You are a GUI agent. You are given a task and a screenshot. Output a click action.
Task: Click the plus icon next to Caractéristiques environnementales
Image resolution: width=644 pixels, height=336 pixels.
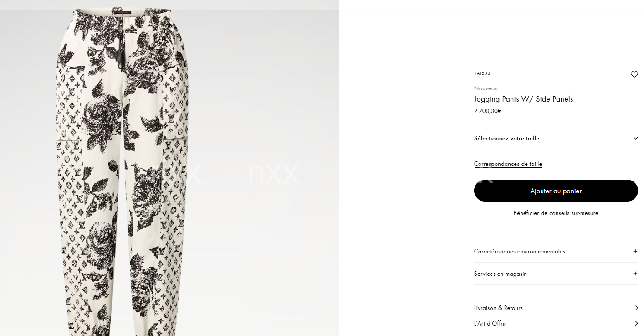click(635, 251)
